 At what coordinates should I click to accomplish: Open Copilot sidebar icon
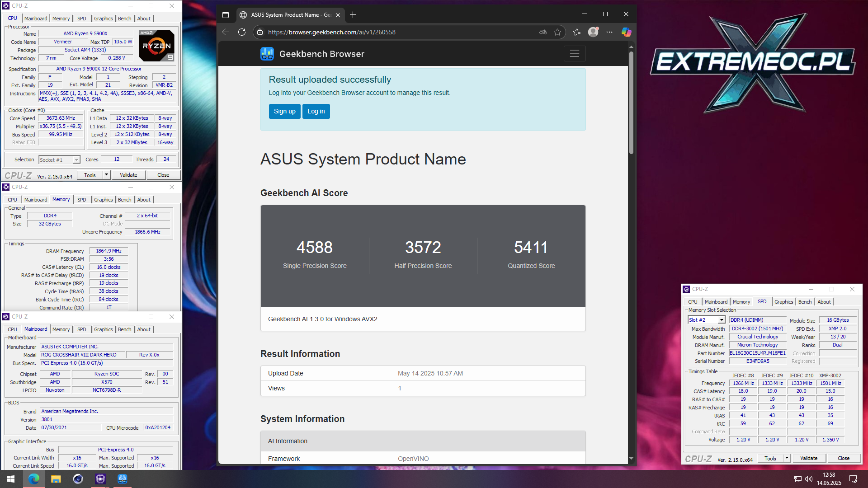pos(626,32)
